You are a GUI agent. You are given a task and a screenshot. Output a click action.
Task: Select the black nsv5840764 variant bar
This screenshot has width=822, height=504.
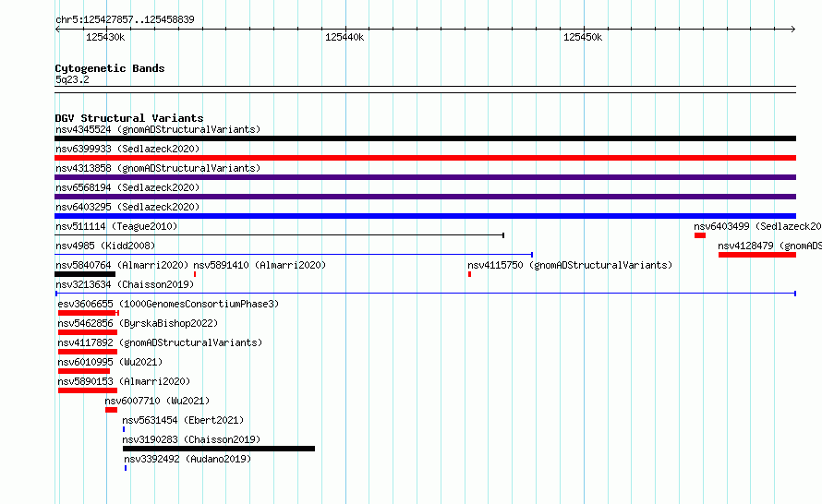click(85, 274)
